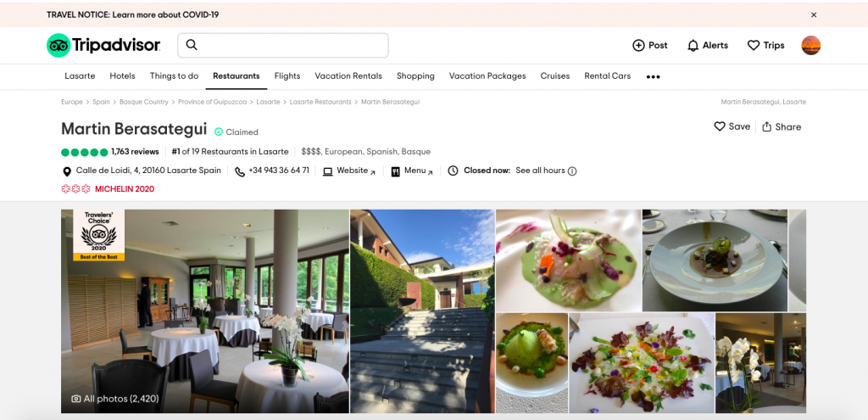Open Alerts bell icon
The height and width of the screenshot is (420, 868).
coord(693,46)
